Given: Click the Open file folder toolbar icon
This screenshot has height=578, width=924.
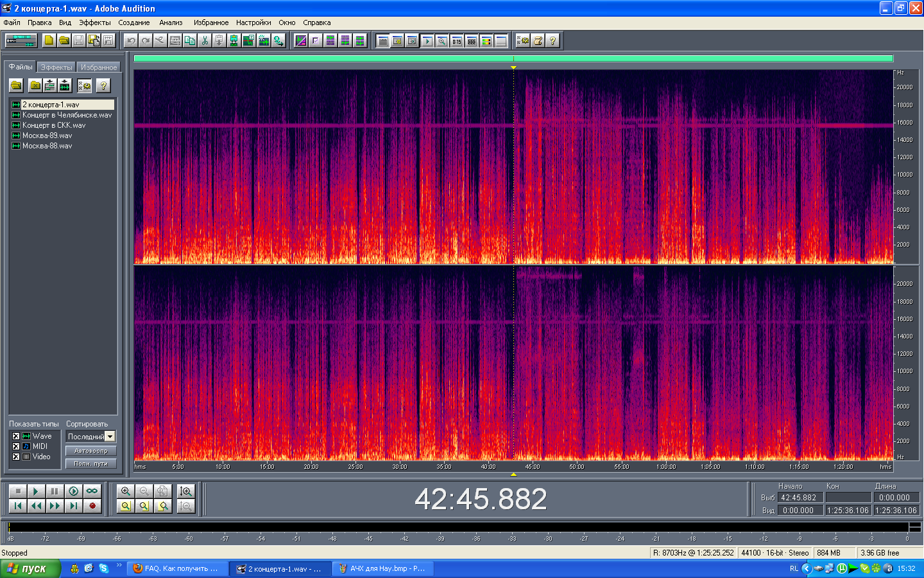Looking at the screenshot, I should pos(64,40).
